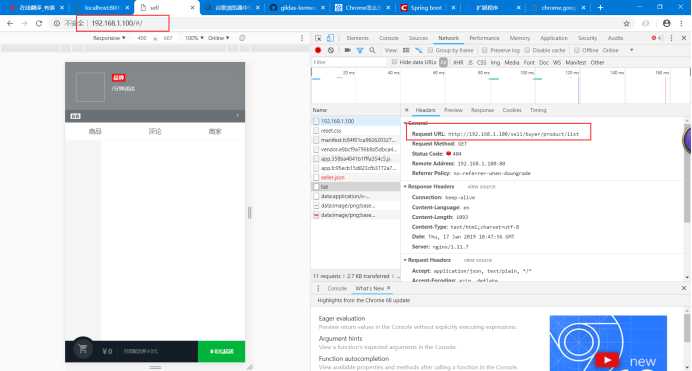Viewport: 692px width, 371px height.
Task: Enable Preserve log checkbox
Action: click(485, 50)
